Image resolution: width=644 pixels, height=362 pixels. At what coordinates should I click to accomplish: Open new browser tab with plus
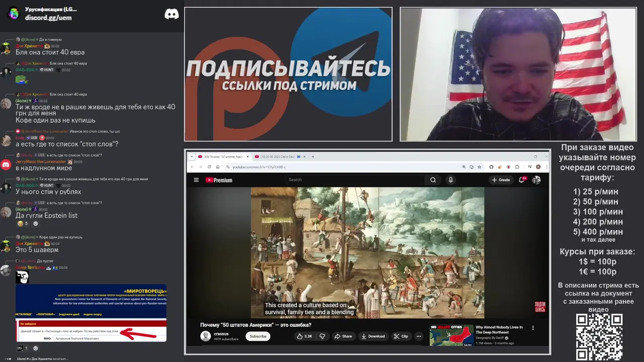[x=313, y=156]
